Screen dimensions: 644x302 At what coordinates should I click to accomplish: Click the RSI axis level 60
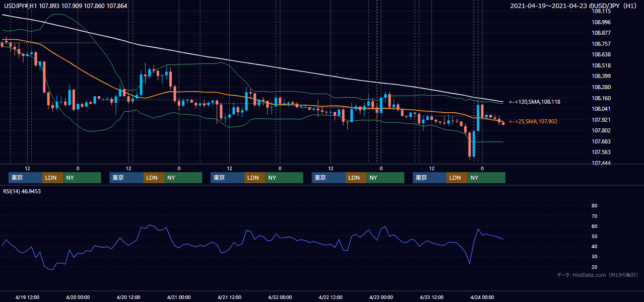click(x=594, y=226)
